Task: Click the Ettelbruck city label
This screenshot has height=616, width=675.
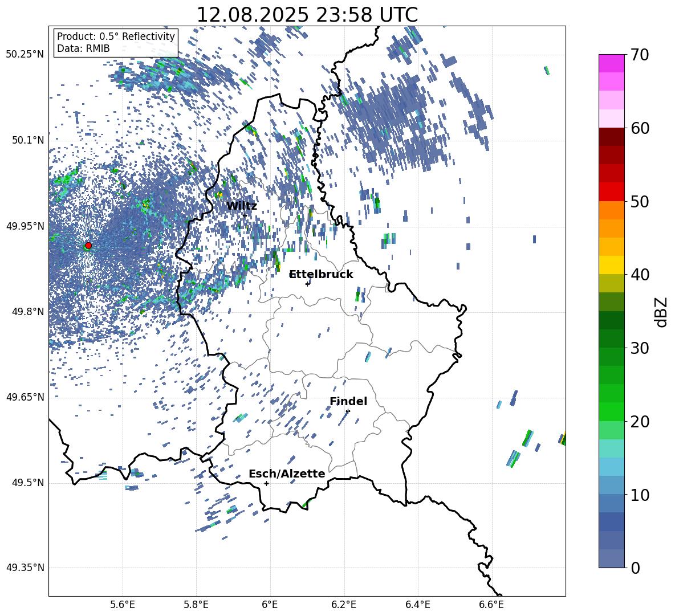Action: coord(321,274)
